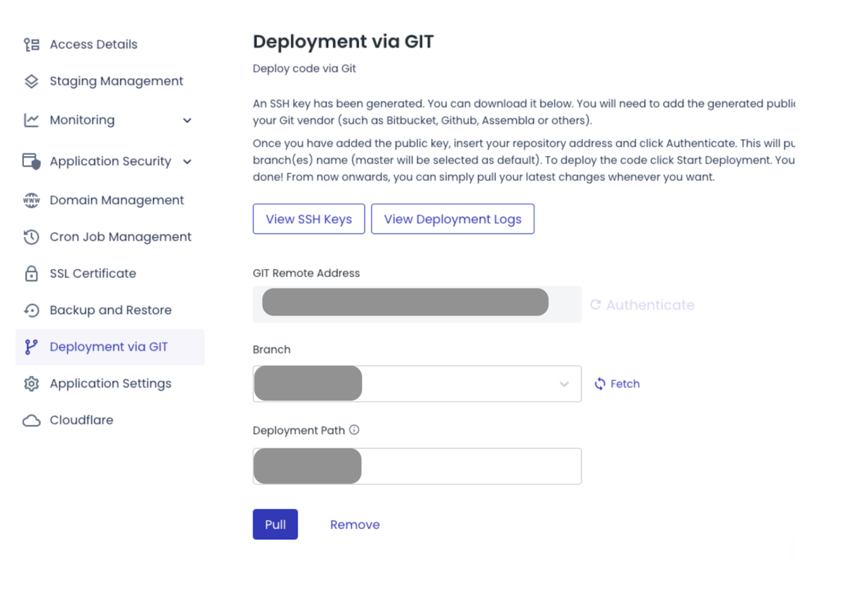Open the Branch dropdown list
The width and height of the screenshot is (868, 601).
click(417, 384)
